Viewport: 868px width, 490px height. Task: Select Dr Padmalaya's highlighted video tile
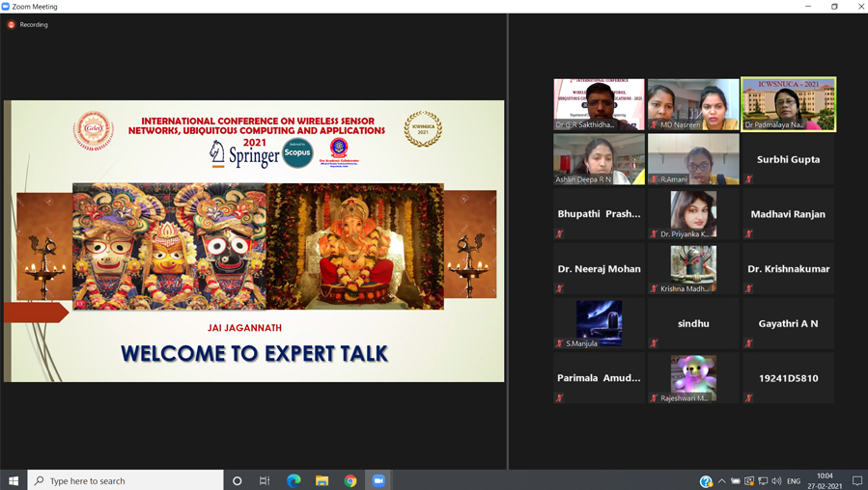pos(788,103)
